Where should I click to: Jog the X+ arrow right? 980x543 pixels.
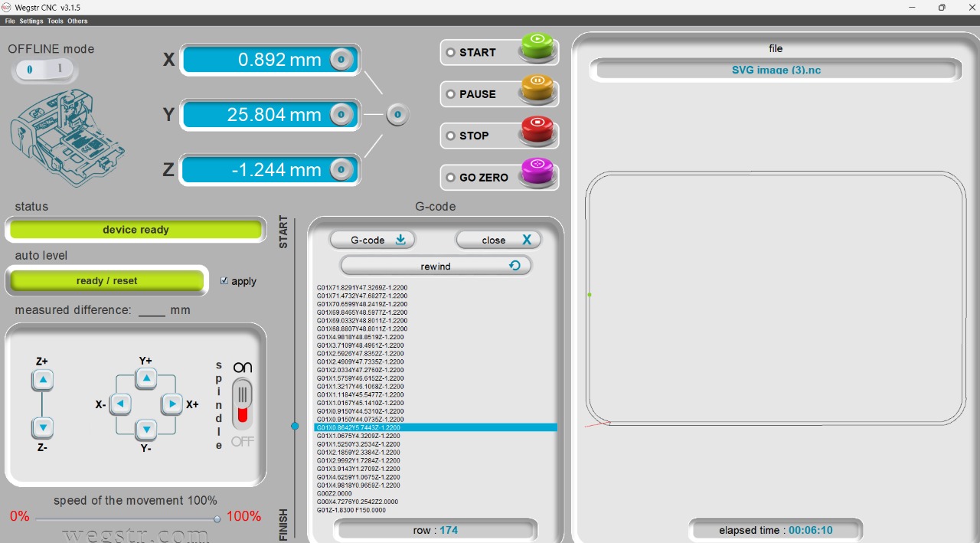click(x=171, y=404)
